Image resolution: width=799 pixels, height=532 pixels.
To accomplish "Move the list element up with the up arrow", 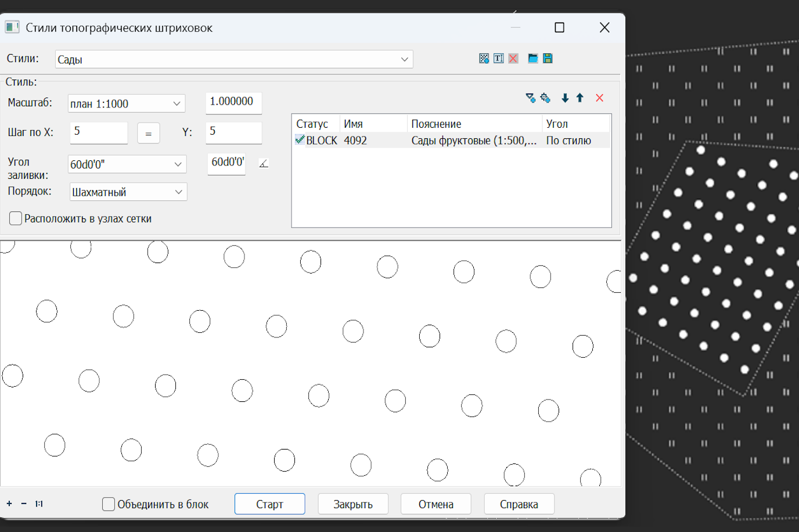I will coord(580,98).
